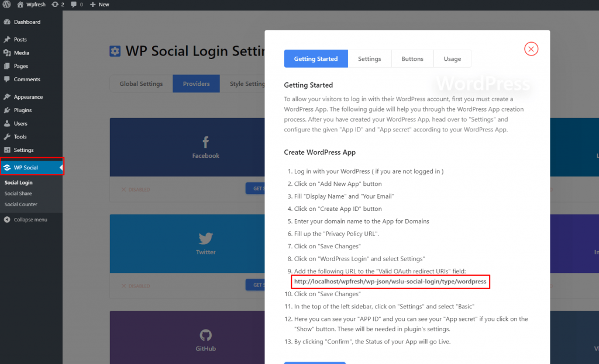Select the Twitter provider icon
Image resolution: width=599 pixels, height=364 pixels.
click(205, 238)
